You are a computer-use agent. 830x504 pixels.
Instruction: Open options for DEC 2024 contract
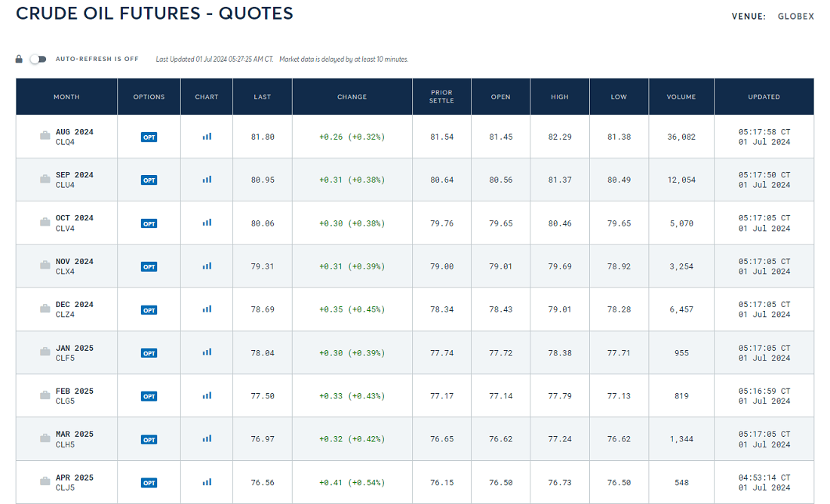tap(149, 310)
